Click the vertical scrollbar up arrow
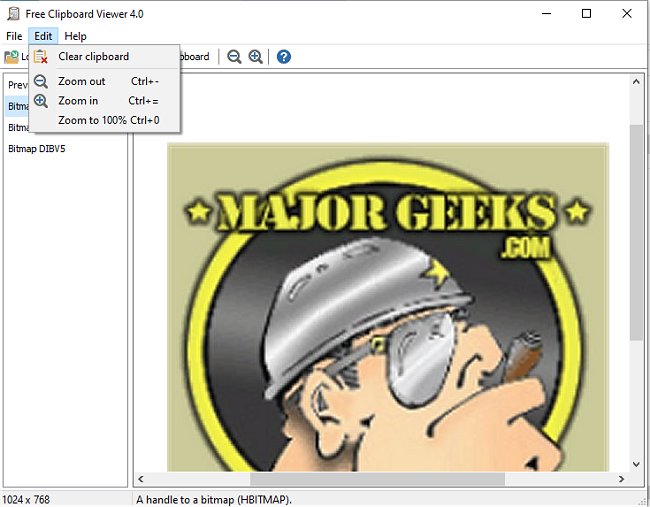 coord(636,82)
